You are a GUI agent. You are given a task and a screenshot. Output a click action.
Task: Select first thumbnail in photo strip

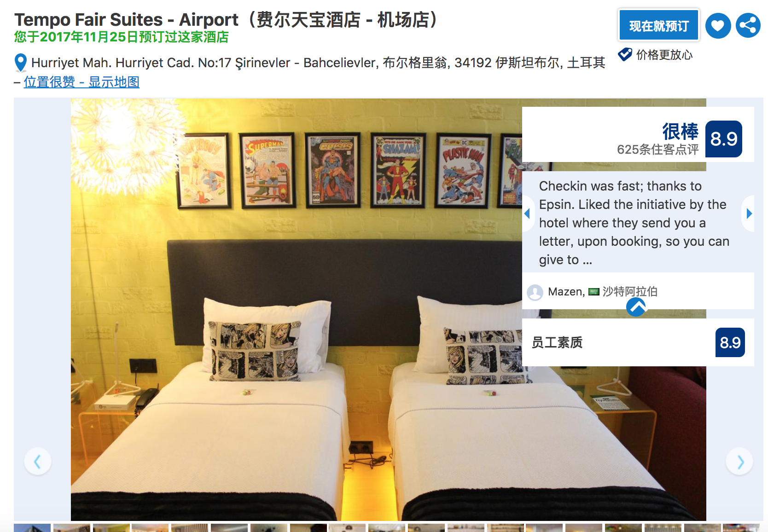click(32, 528)
